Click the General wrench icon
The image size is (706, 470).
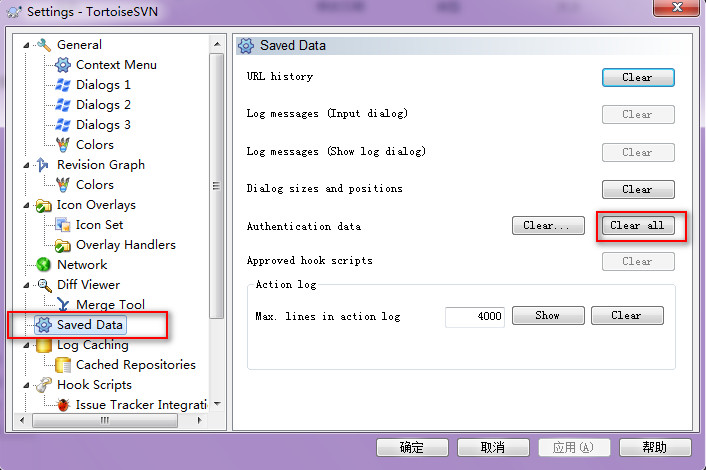44,45
